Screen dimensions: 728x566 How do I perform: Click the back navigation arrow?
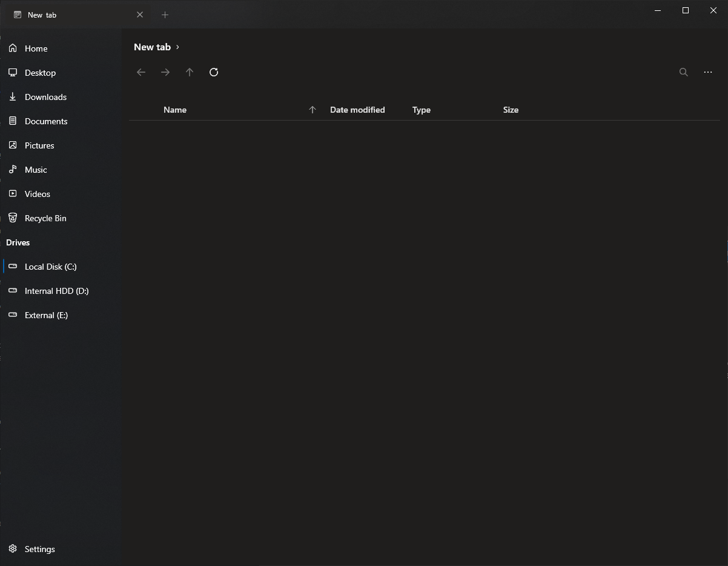point(141,72)
